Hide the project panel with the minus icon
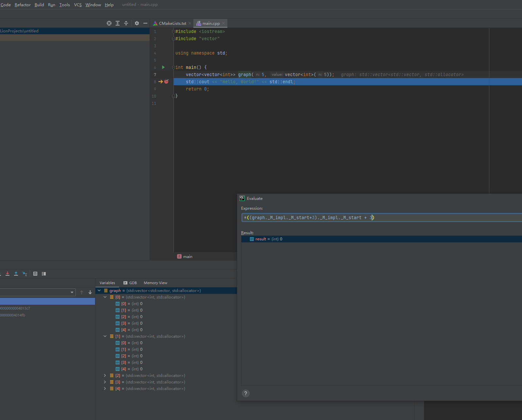522x420 pixels. click(x=145, y=23)
